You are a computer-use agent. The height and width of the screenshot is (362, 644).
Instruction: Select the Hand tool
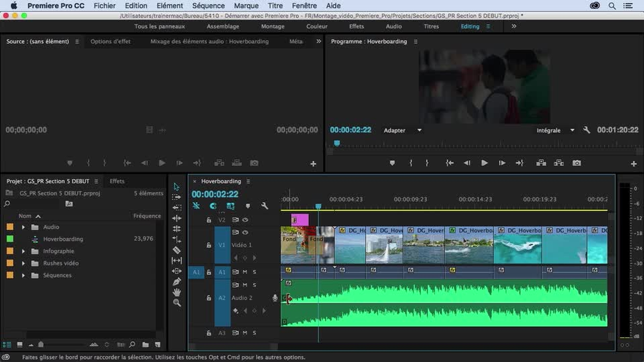click(x=177, y=292)
